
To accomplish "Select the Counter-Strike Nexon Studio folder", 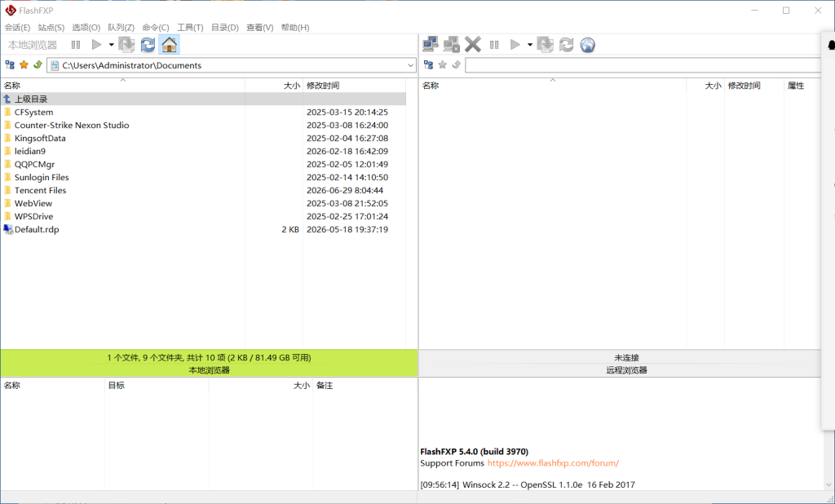I will 203,126.
